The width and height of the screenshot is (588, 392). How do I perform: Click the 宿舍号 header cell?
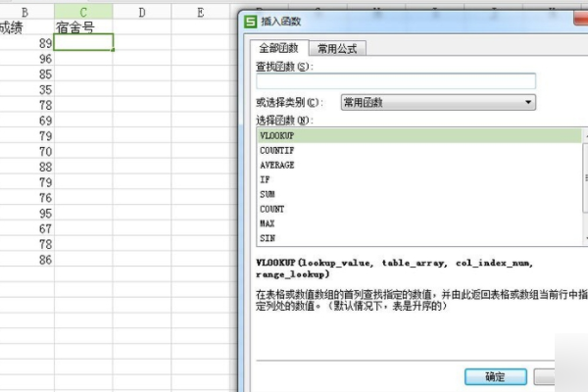tap(83, 27)
